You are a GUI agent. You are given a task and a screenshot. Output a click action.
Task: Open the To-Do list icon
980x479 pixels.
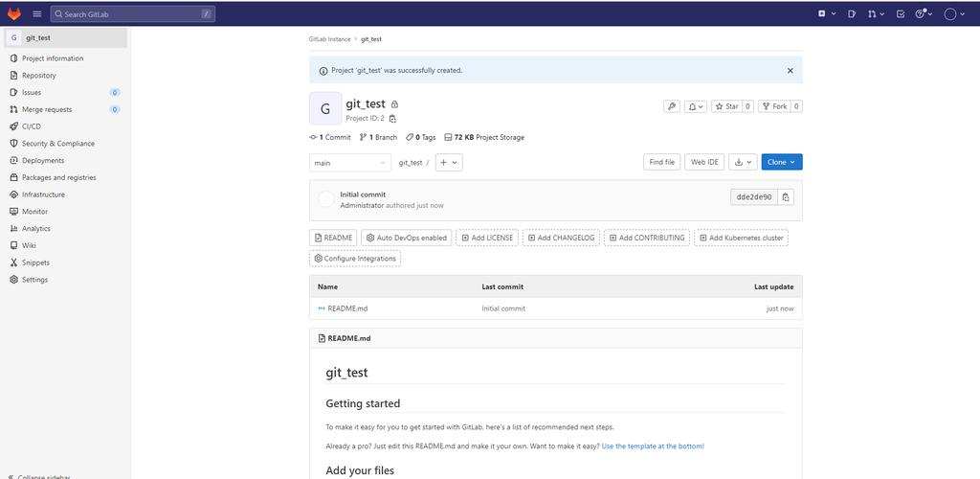[x=901, y=13]
